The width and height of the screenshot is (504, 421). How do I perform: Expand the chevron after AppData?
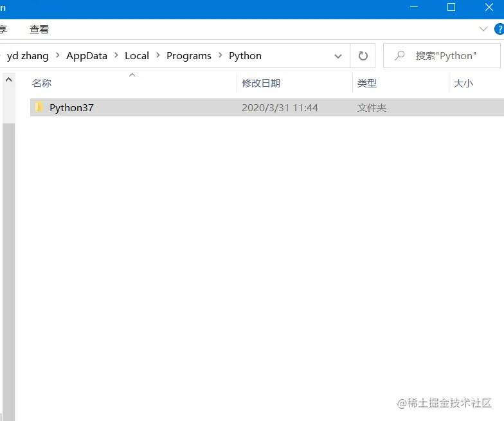pyautogui.click(x=116, y=55)
